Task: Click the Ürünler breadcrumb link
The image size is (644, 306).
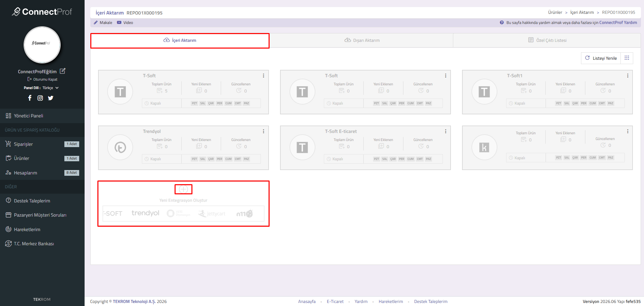Action: [555, 12]
